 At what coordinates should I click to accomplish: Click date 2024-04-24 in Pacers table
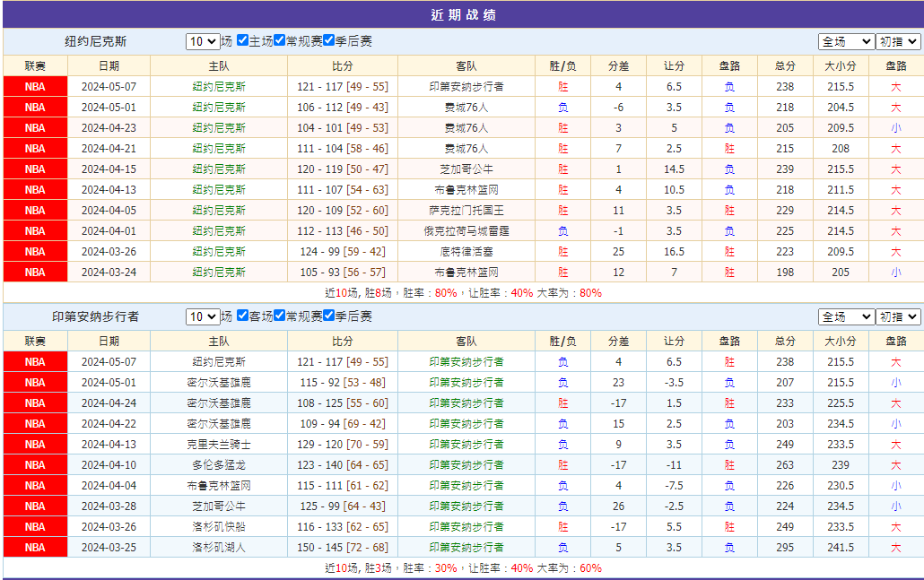(x=109, y=403)
